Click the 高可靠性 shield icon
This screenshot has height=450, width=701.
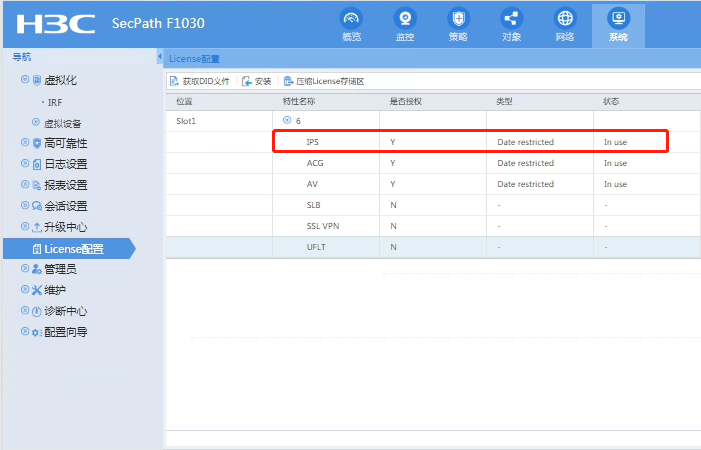point(37,143)
